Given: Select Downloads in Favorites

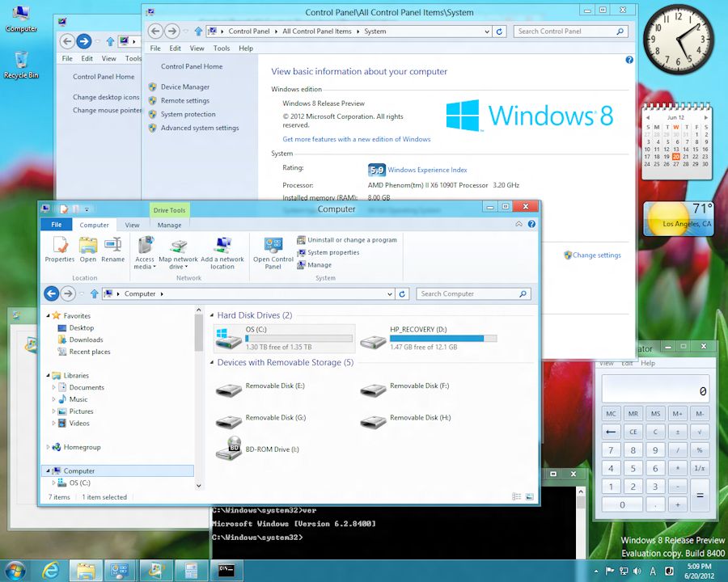Looking at the screenshot, I should coord(86,339).
